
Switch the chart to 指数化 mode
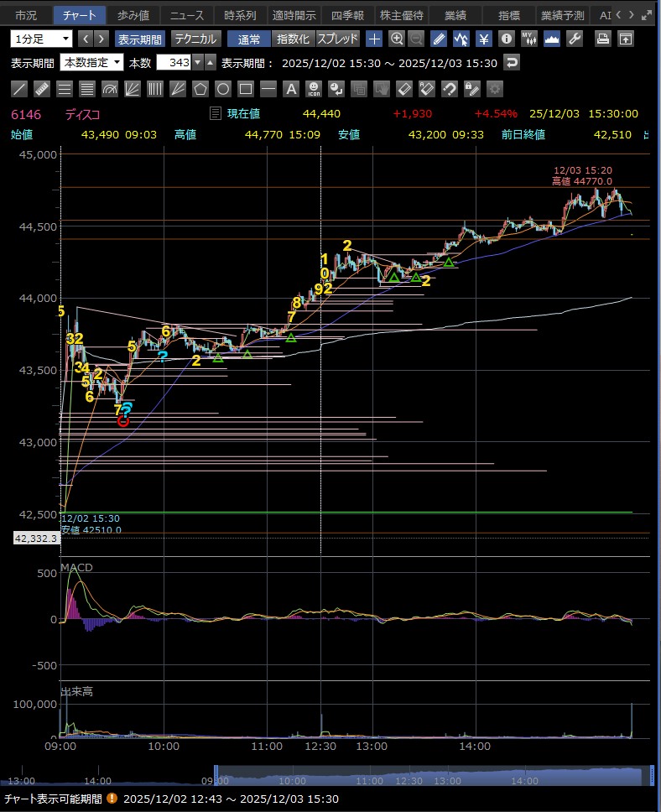pos(294,39)
